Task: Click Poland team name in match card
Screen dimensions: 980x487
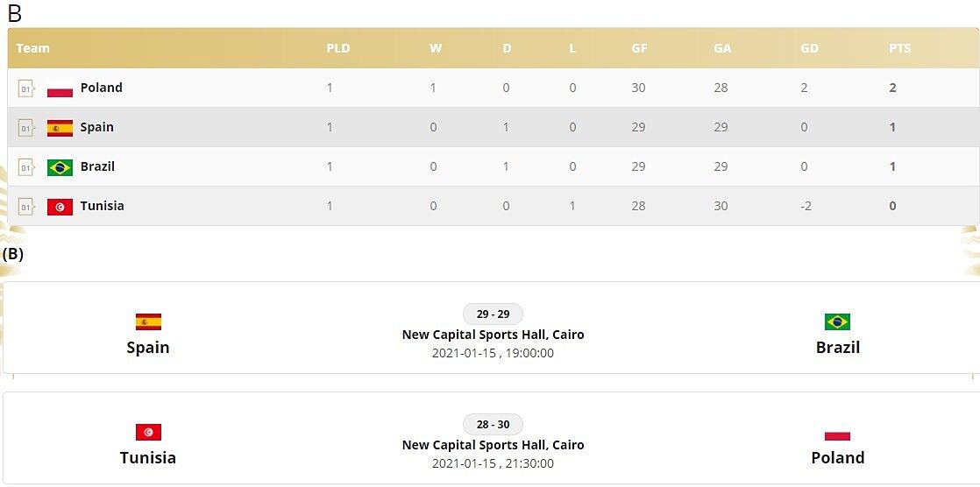Action: 837,457
